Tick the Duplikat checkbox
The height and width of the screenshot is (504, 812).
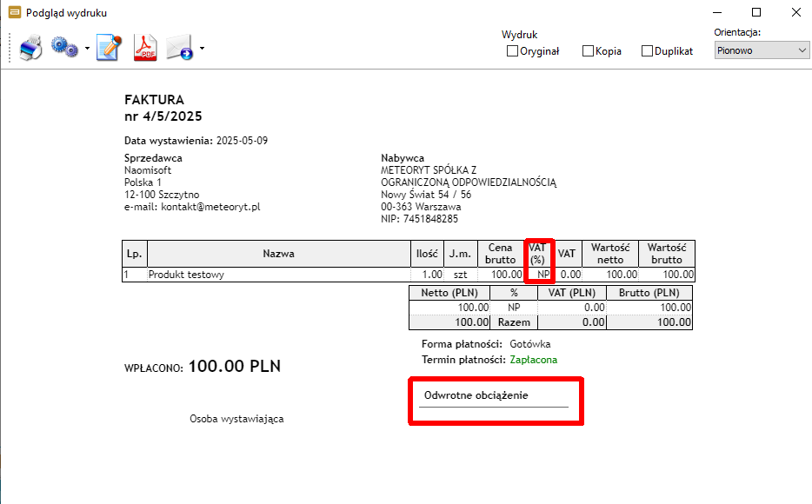pyautogui.click(x=647, y=51)
